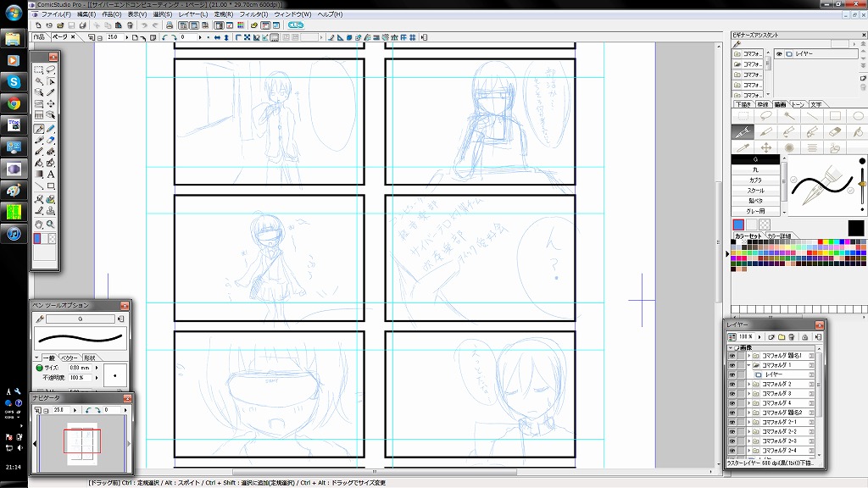
Task: Toggle visibility of コマフォルダ 2 layer
Action: pyautogui.click(x=732, y=384)
